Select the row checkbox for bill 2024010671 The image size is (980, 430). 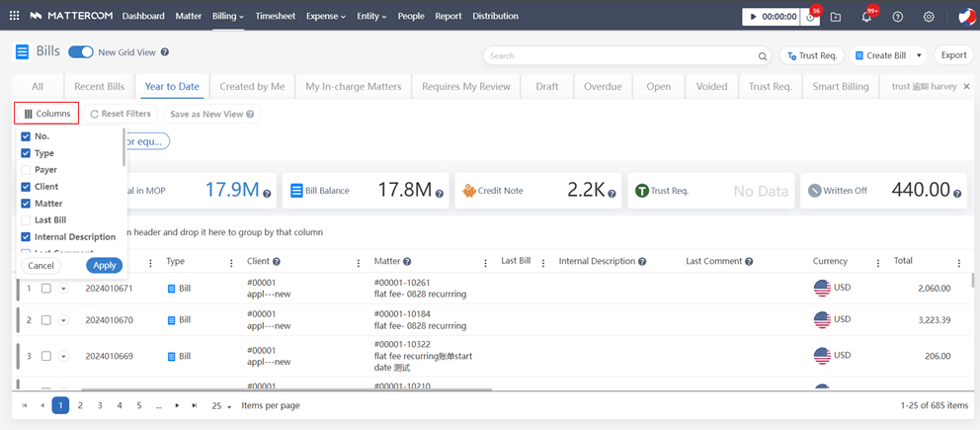point(45,289)
